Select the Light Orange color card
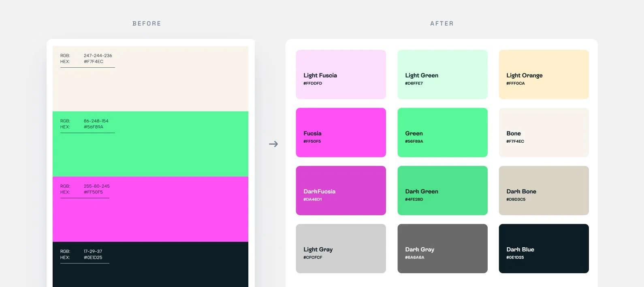This screenshot has width=644, height=287. [x=544, y=75]
